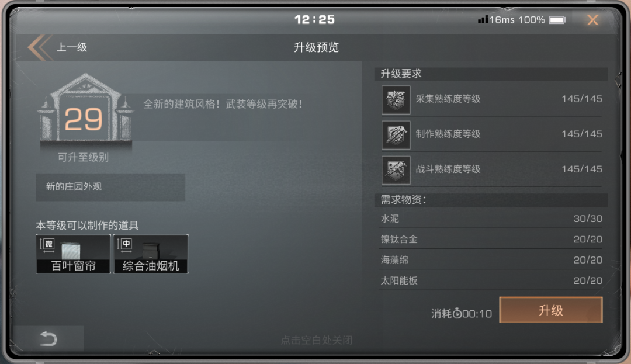This screenshot has height=364, width=631.
Task: Click the 采集熟练度等级 gathering skill icon
Action: click(396, 100)
